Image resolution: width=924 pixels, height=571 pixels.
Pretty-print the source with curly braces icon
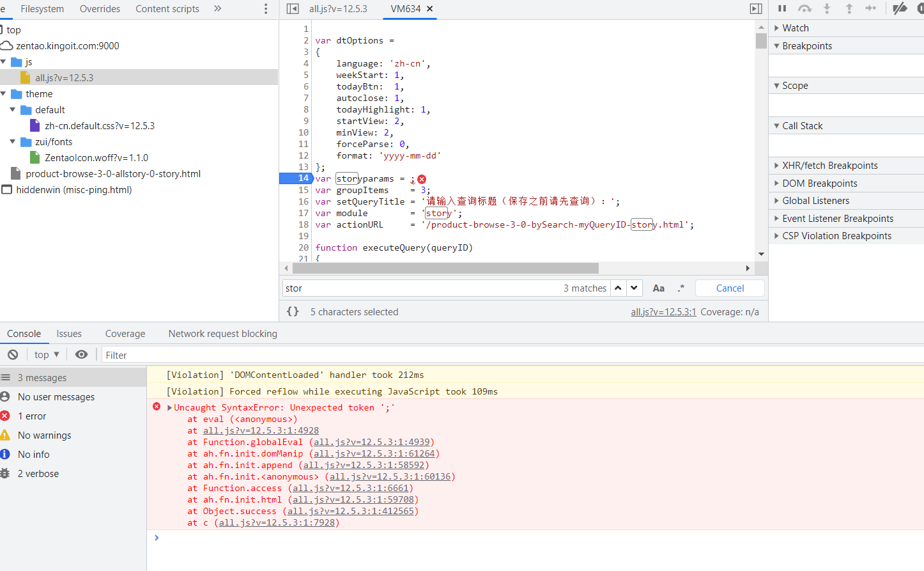click(293, 311)
